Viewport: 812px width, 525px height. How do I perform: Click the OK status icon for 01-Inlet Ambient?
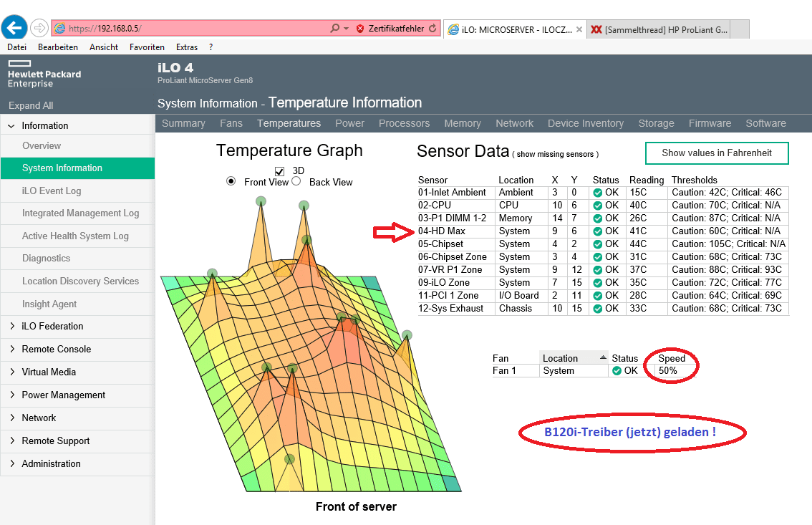[x=598, y=193]
